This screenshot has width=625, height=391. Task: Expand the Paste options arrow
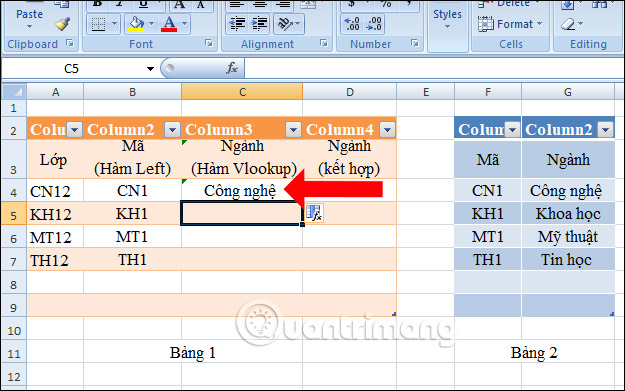29,27
